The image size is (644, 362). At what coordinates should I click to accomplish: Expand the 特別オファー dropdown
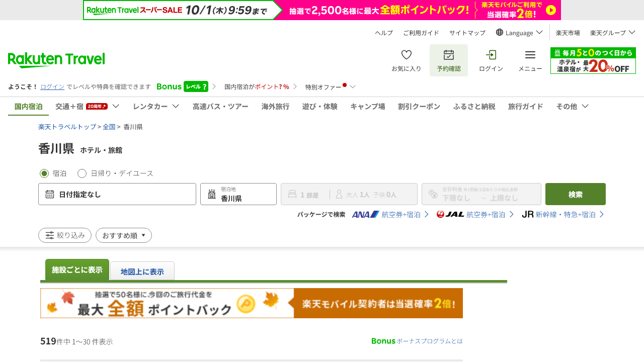coord(331,86)
